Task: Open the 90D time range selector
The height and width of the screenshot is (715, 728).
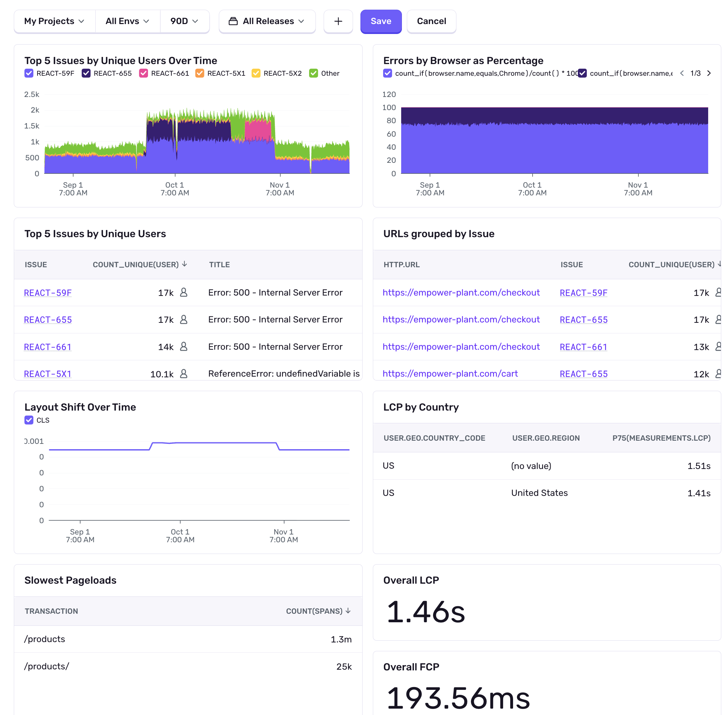Action: pos(184,21)
